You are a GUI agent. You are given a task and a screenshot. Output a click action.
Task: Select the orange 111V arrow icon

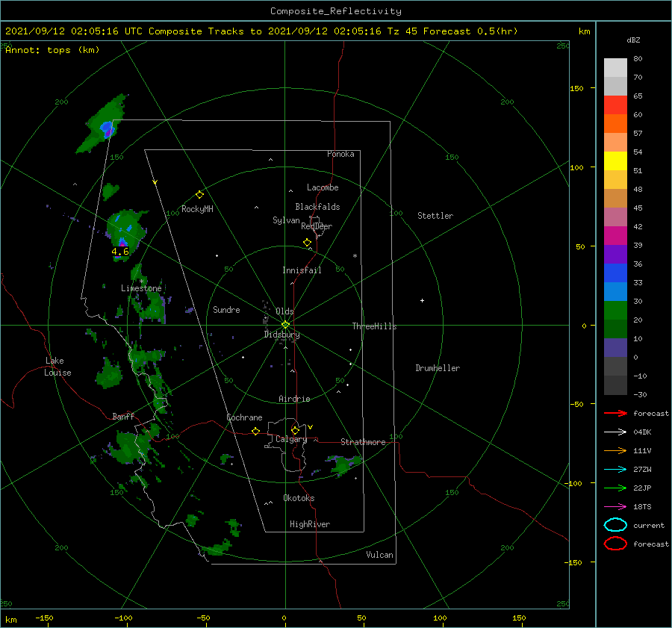point(615,450)
